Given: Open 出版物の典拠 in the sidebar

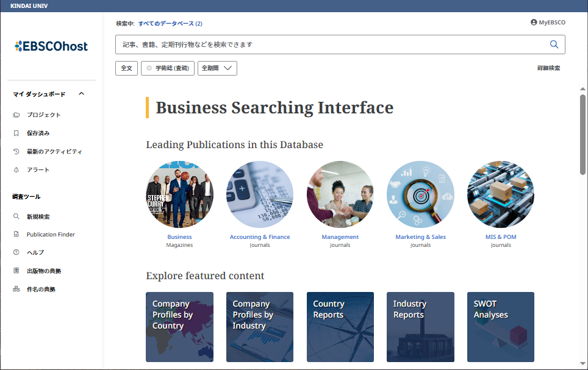Looking at the screenshot, I should coord(43,271).
